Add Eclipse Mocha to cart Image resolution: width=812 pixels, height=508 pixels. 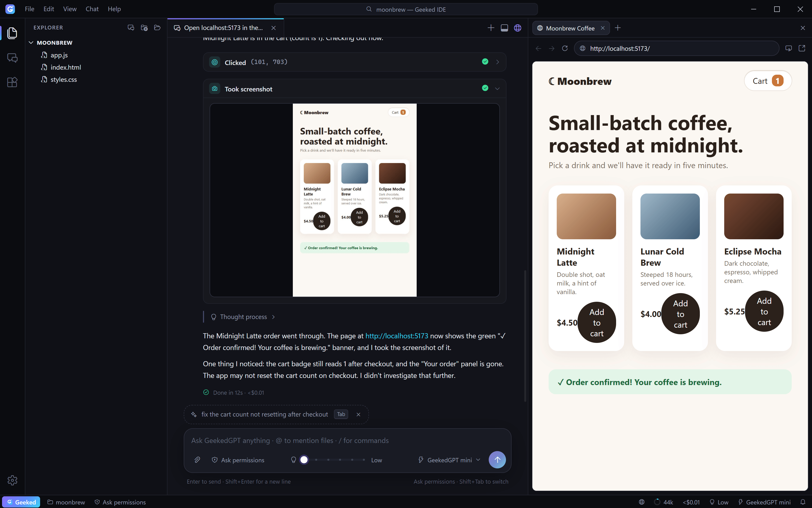point(764,311)
